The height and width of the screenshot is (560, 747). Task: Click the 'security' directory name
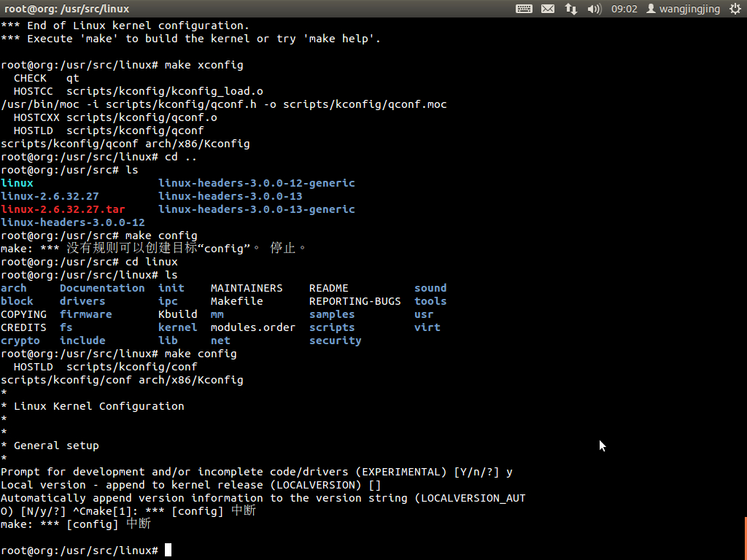pyautogui.click(x=336, y=341)
